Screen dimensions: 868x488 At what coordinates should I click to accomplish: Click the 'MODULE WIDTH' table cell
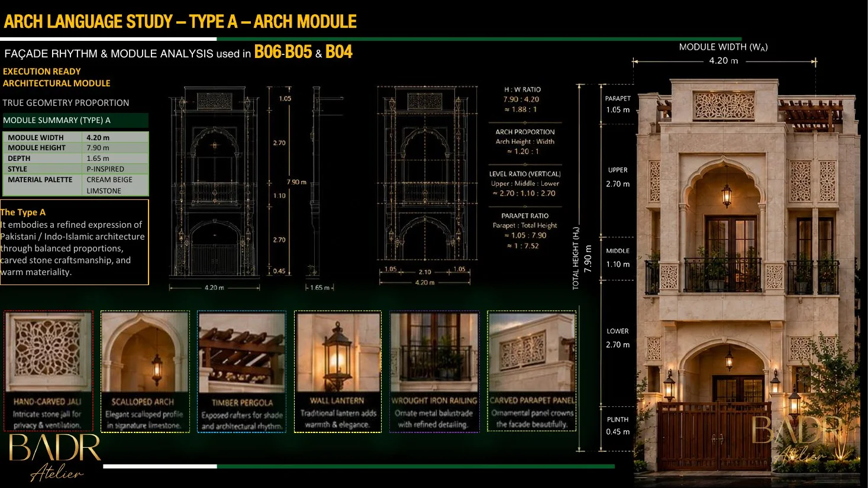(42, 137)
